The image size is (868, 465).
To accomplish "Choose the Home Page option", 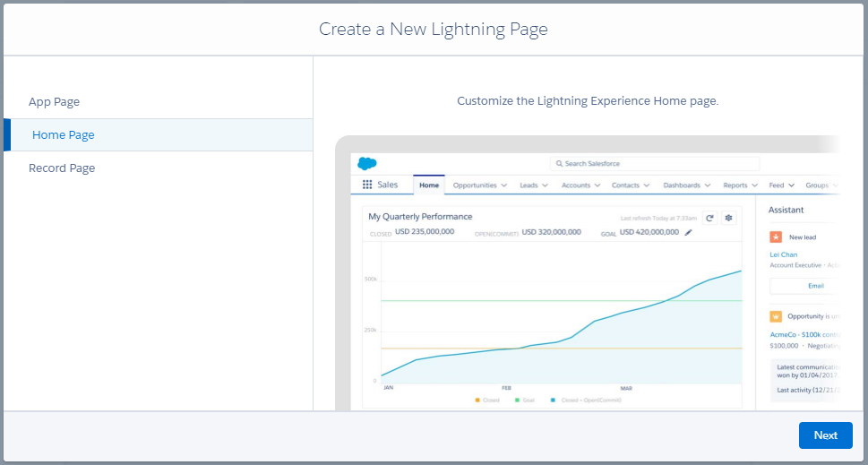I will (64, 135).
